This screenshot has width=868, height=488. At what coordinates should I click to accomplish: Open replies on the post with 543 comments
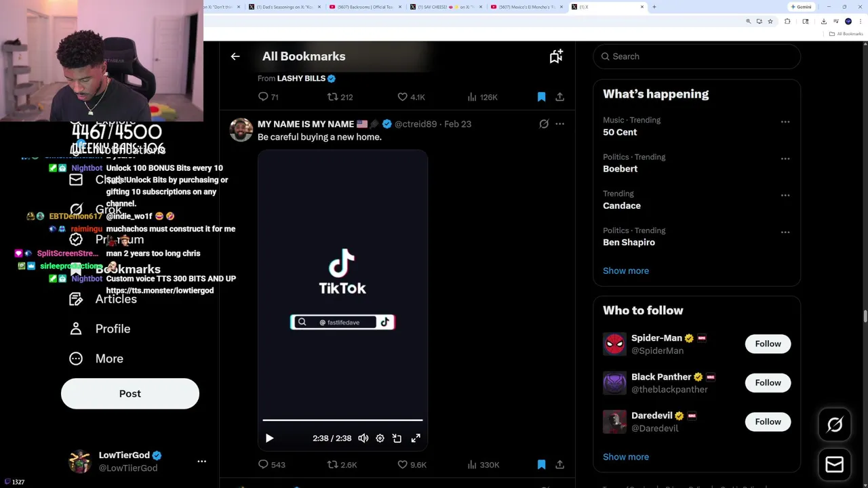point(271,464)
